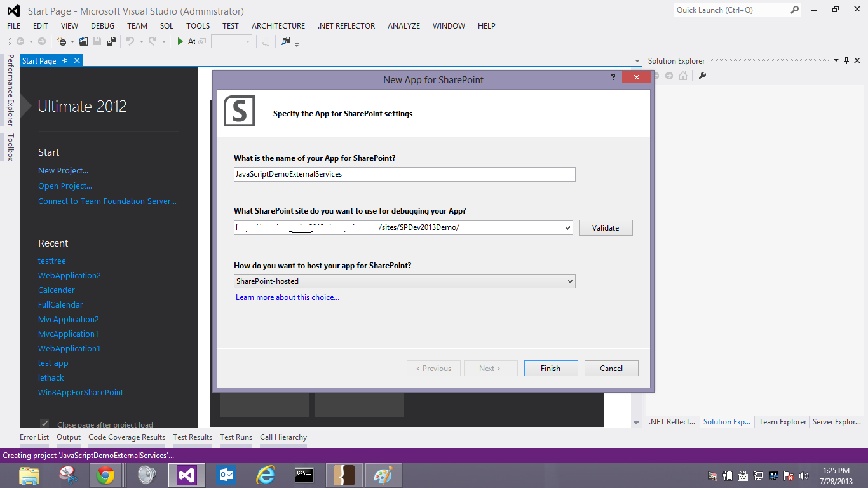Open the Solution Explorer window position dropdown
The width and height of the screenshot is (868, 488).
click(x=836, y=61)
